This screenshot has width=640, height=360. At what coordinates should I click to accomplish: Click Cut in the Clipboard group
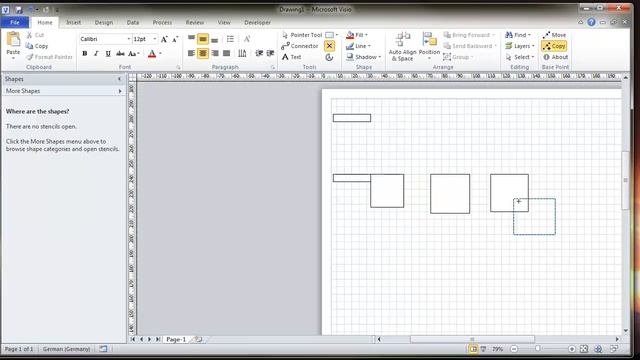[35, 35]
